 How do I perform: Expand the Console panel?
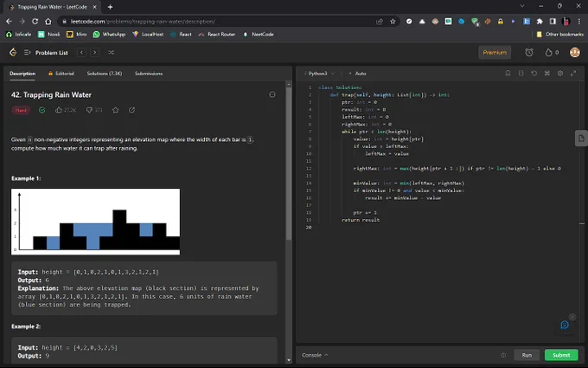pos(315,355)
